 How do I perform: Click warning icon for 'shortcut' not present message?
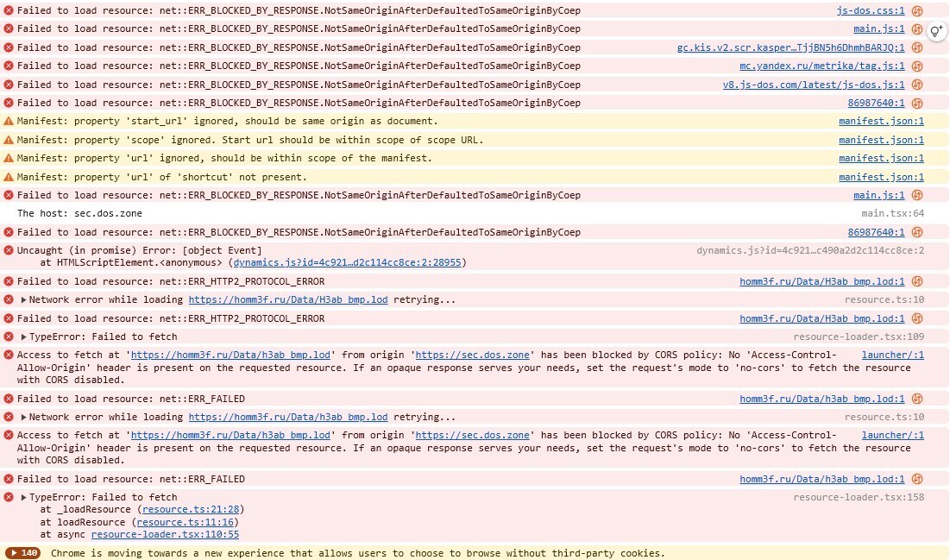click(x=9, y=177)
